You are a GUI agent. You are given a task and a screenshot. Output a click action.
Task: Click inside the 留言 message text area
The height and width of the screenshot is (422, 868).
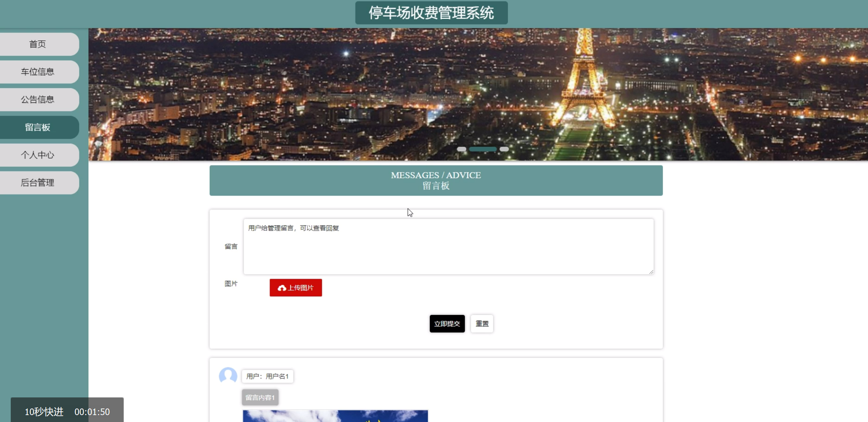pos(448,246)
